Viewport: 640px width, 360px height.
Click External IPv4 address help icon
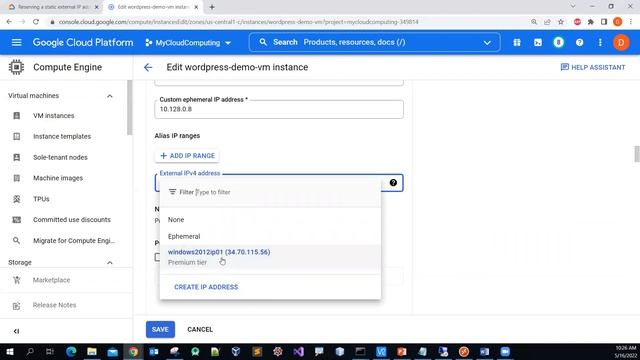click(393, 182)
